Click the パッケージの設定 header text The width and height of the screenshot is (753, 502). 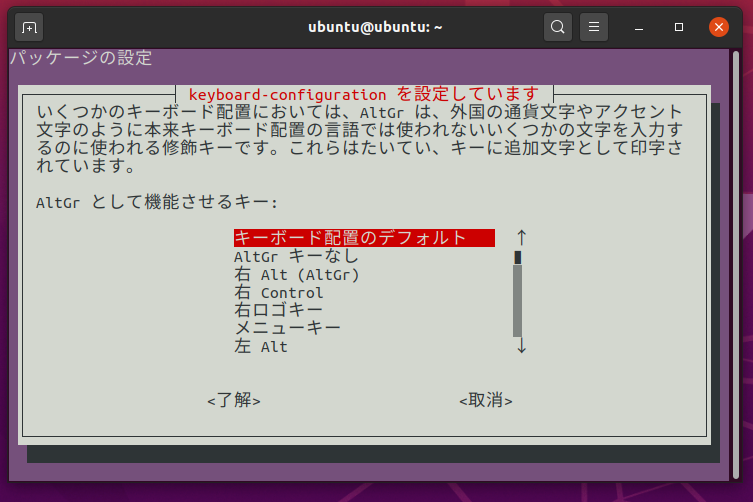pyautogui.click(x=81, y=58)
